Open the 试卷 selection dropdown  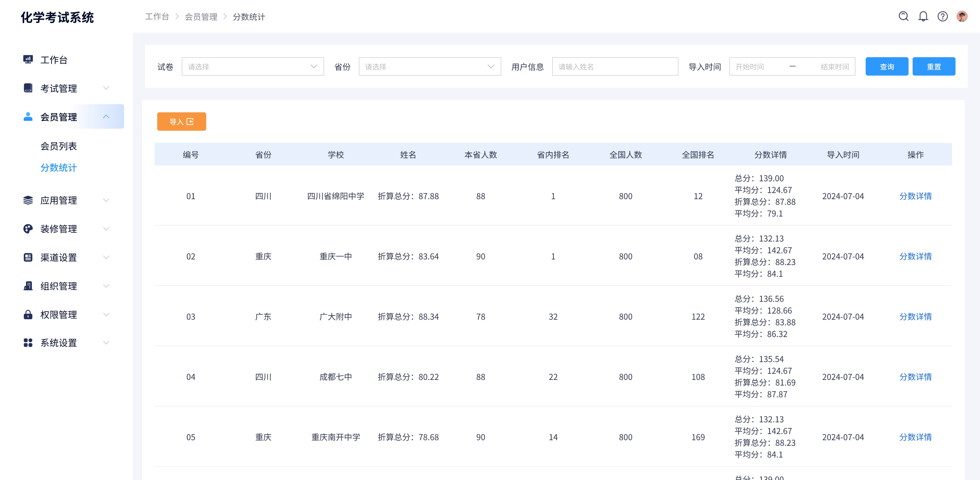(253, 66)
